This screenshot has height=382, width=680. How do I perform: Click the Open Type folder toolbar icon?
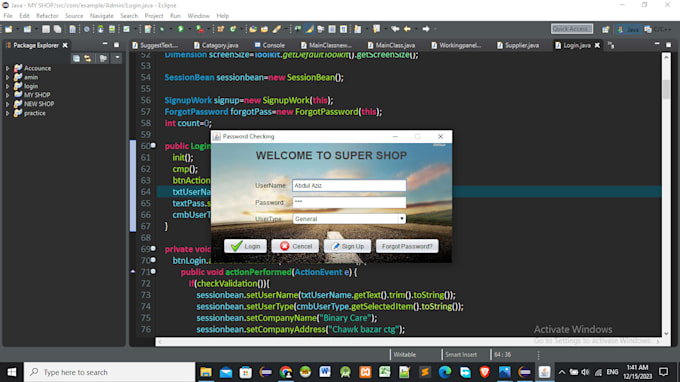point(253,29)
